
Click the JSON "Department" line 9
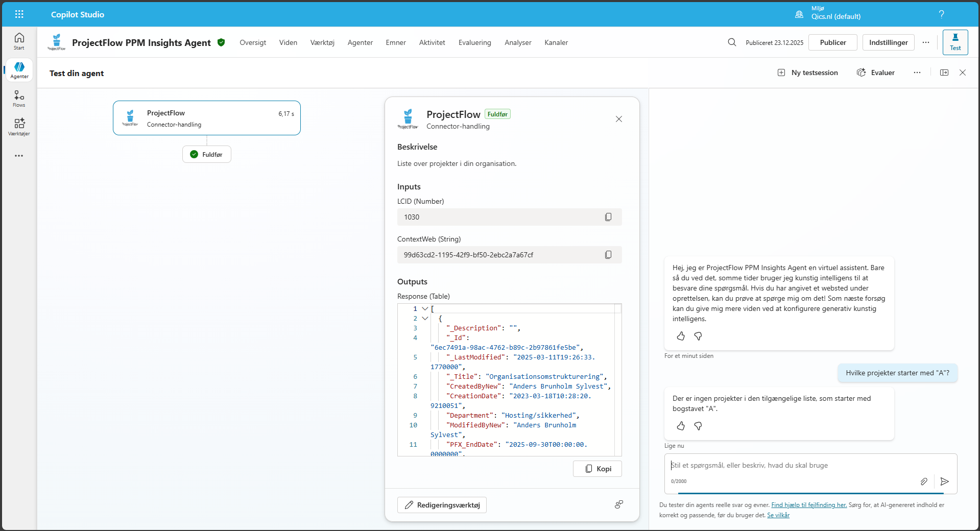tap(512, 415)
